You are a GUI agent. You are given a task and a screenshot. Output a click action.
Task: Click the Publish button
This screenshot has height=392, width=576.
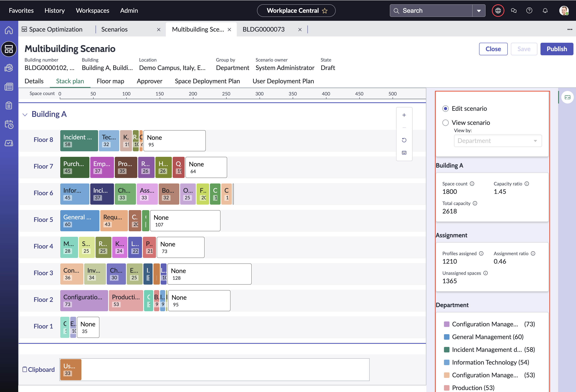pos(556,49)
